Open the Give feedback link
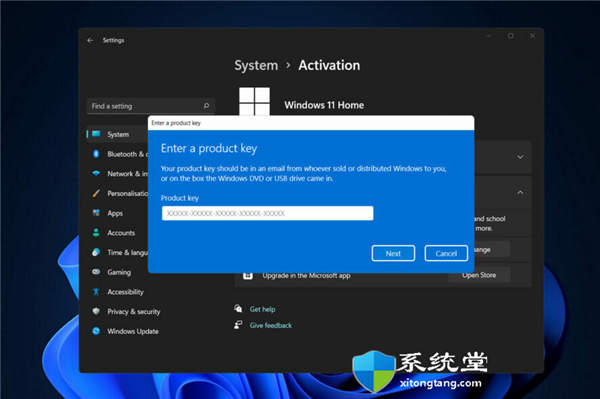This screenshot has height=399, width=600. [271, 325]
